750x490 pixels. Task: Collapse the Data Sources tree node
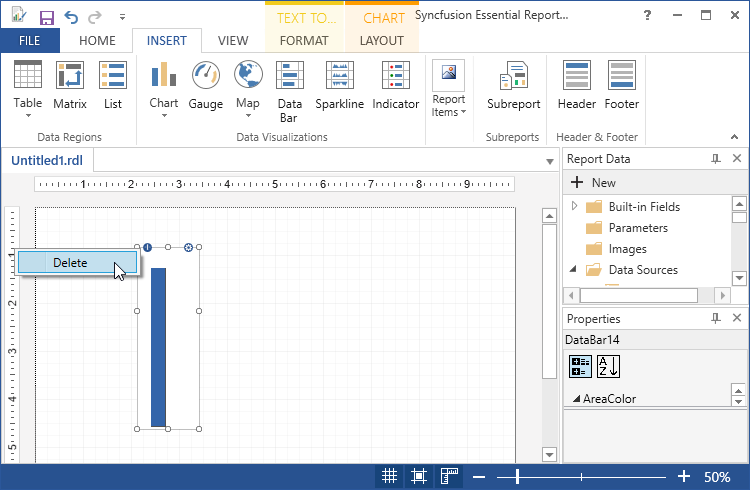pos(574,269)
